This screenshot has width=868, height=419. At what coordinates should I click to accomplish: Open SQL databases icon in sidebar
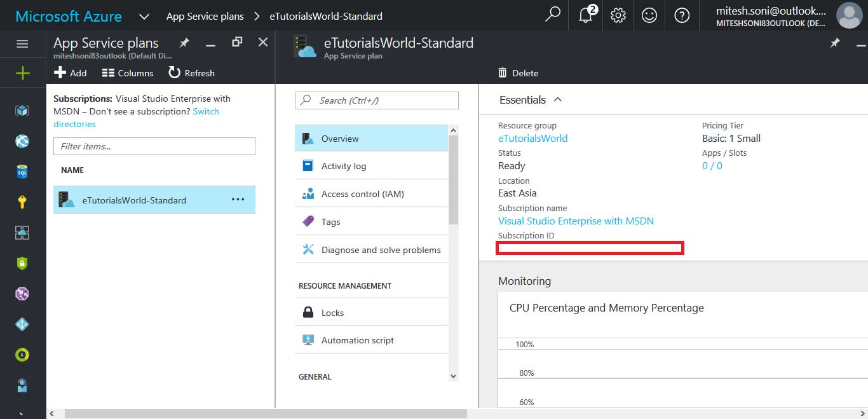(x=23, y=172)
